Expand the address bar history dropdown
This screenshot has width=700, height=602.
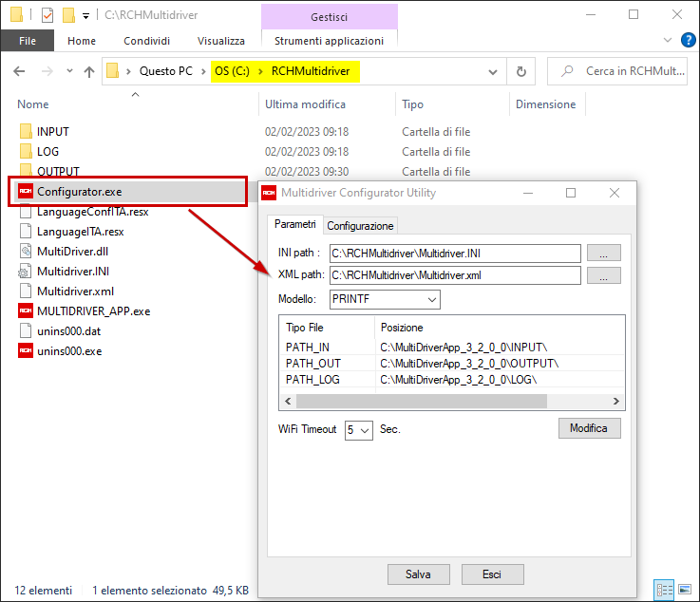[x=493, y=72]
